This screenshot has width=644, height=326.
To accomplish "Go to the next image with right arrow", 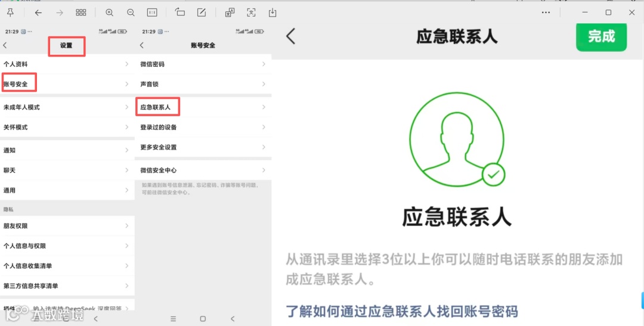I will pyautogui.click(x=60, y=13).
